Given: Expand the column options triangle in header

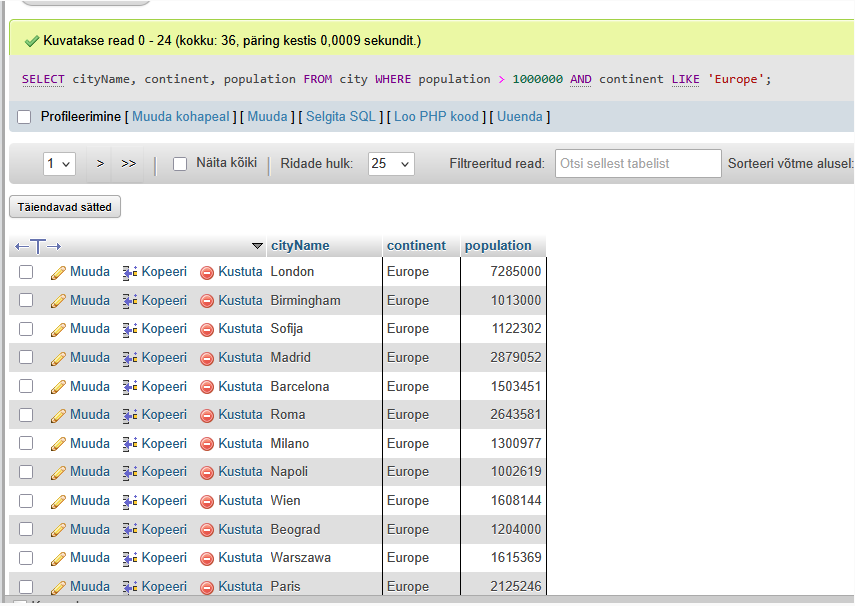Looking at the screenshot, I should pyautogui.click(x=258, y=246).
